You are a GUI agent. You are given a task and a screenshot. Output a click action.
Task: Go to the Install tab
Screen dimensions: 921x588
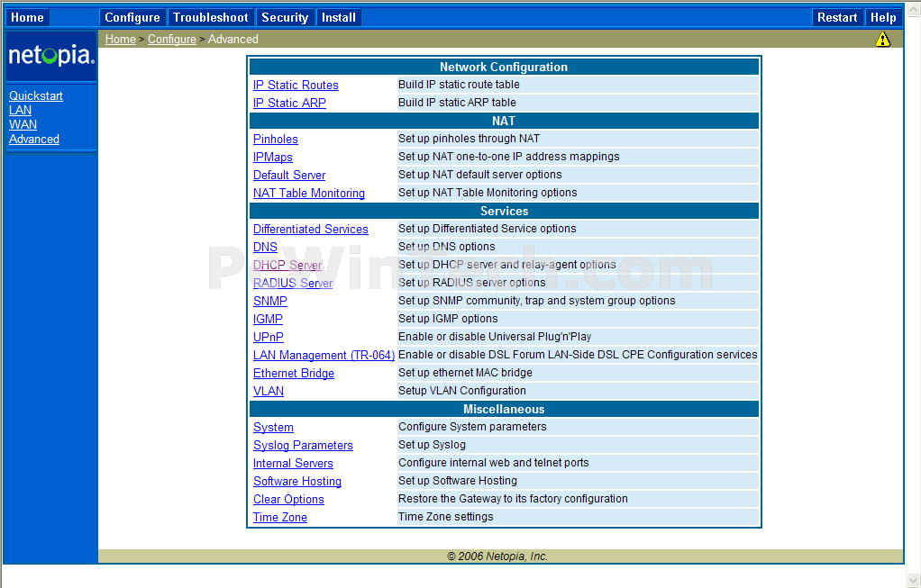pyautogui.click(x=338, y=18)
